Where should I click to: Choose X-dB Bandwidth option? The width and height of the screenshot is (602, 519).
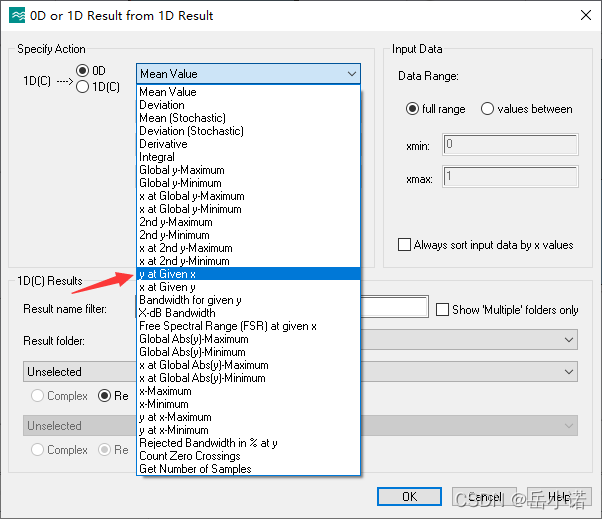(x=248, y=313)
